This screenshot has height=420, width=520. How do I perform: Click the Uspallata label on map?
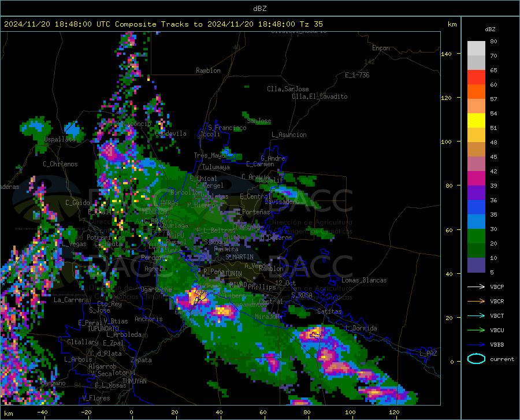60,139
